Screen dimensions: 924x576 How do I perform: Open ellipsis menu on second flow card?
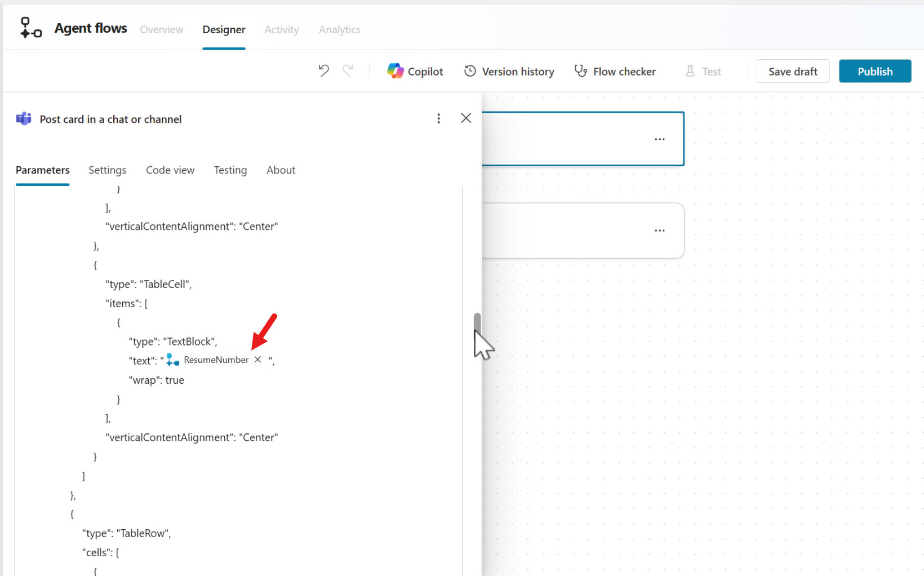[659, 231]
